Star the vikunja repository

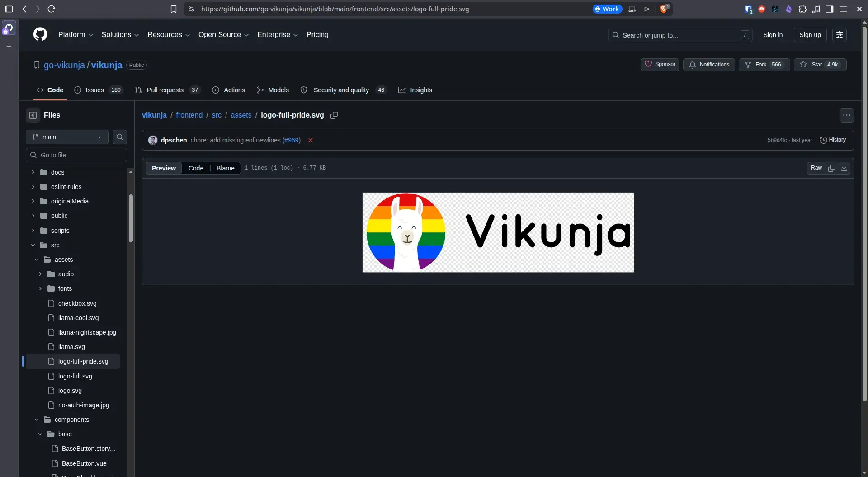[x=820, y=65]
